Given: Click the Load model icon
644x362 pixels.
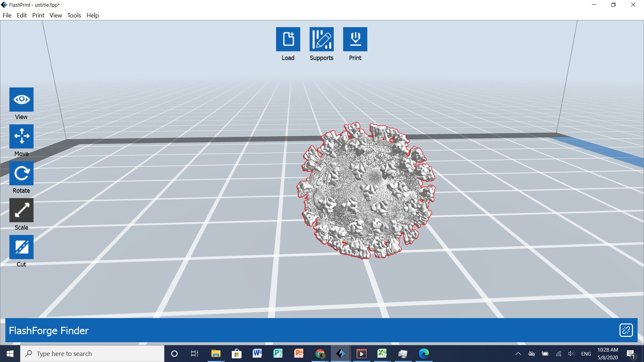Looking at the screenshot, I should (288, 39).
